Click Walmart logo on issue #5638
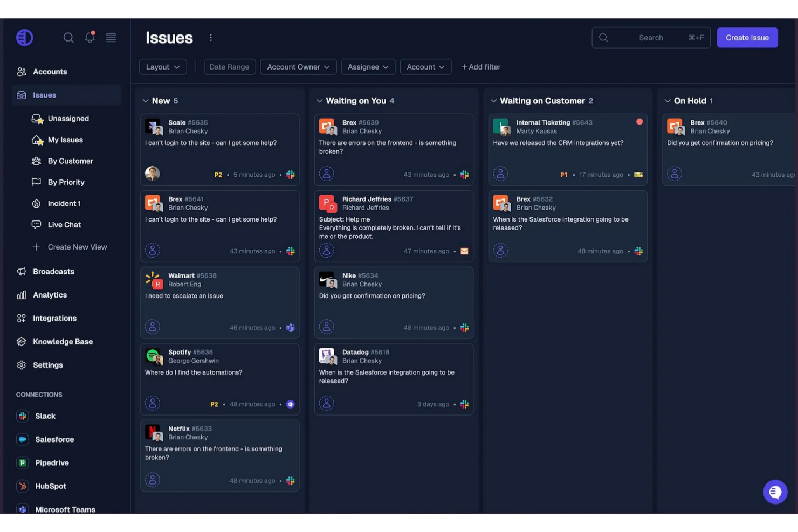 [x=152, y=278]
